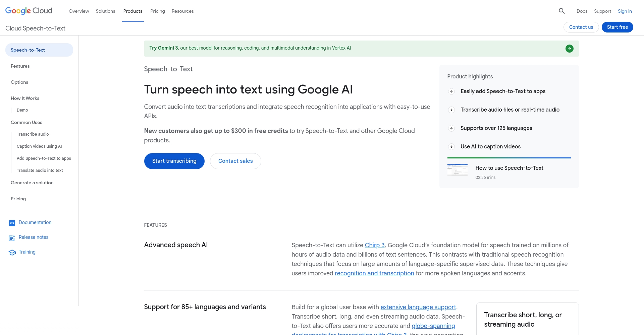Viewport: 644px width, 335px height.
Task: Select the Training graduation cap icon
Action: click(12, 252)
